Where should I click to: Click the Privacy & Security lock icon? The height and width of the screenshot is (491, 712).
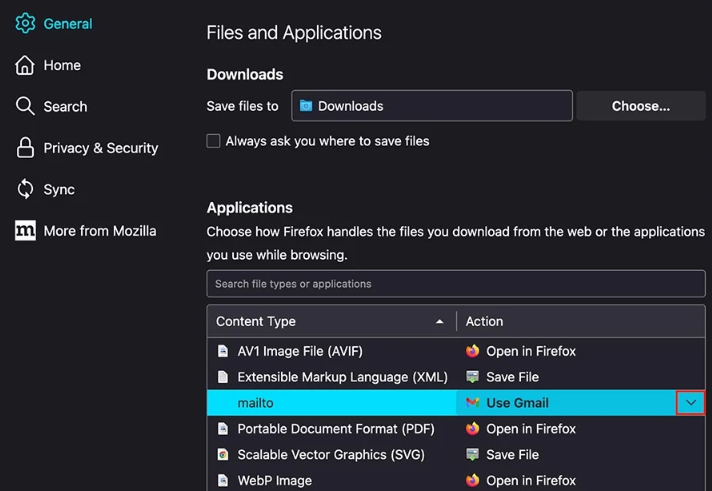point(25,148)
